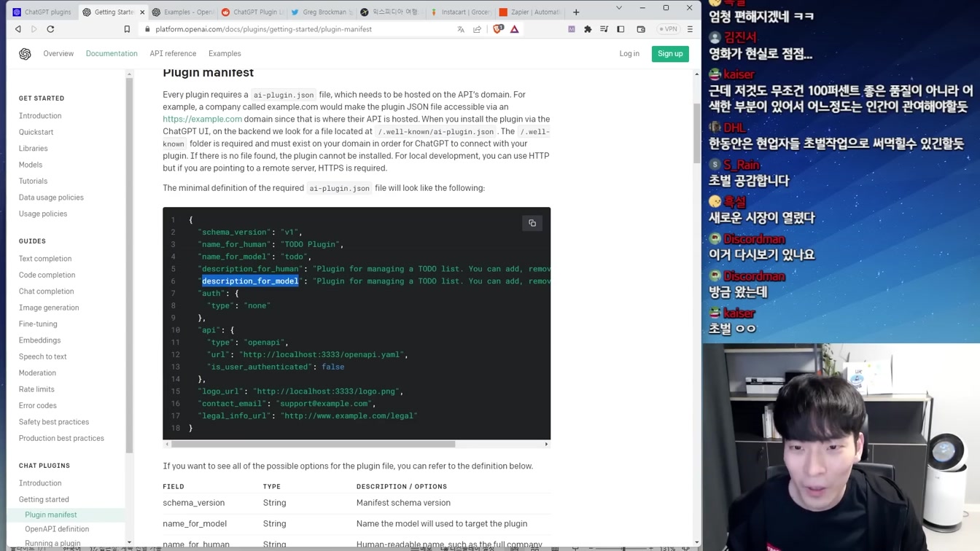Open the Overview nav item

[58, 54]
